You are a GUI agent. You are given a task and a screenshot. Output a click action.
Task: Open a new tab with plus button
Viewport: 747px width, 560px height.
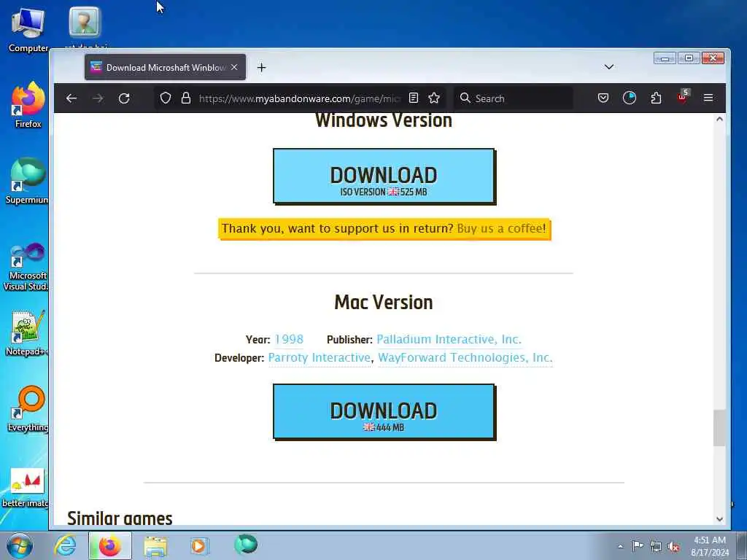coord(261,68)
